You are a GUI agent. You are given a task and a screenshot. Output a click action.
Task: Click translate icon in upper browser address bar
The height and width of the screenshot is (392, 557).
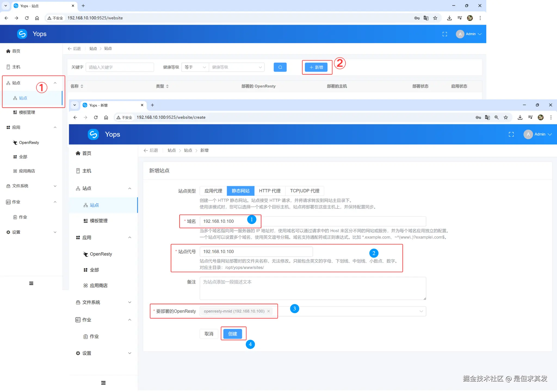pyautogui.click(x=426, y=18)
